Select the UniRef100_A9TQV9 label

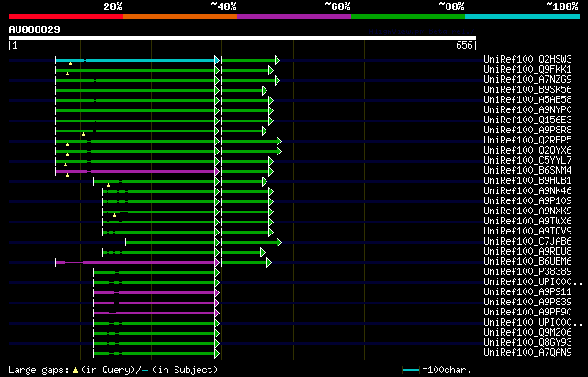tap(527, 232)
